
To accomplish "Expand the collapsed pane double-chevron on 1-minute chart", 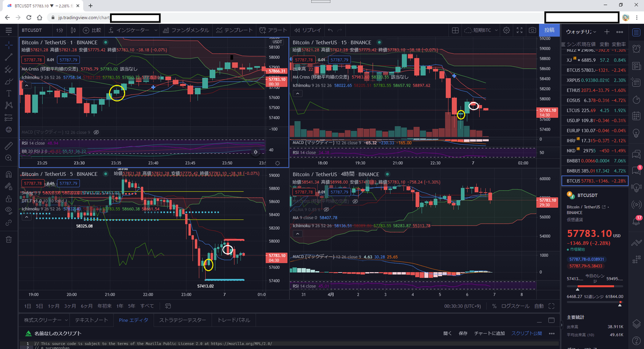I will [255, 152].
